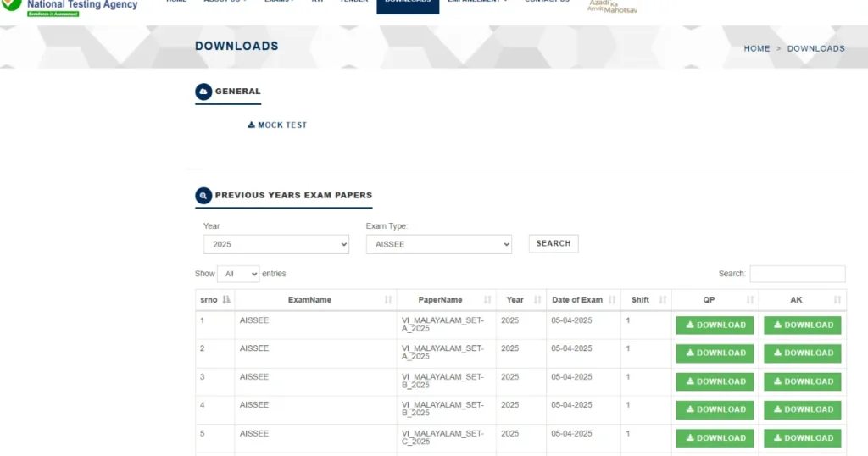
Task: Click the ExamName column sort arrows
Action: pyautogui.click(x=388, y=299)
